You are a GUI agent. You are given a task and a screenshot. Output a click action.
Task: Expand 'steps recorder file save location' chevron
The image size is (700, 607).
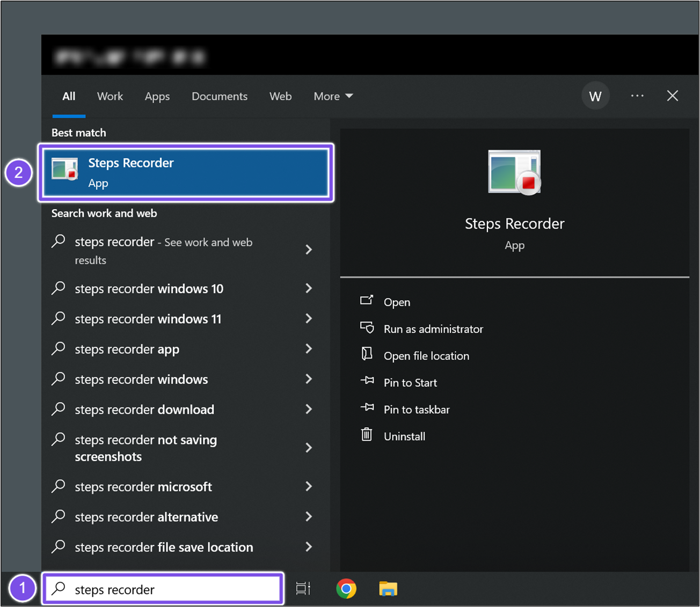[x=309, y=547]
